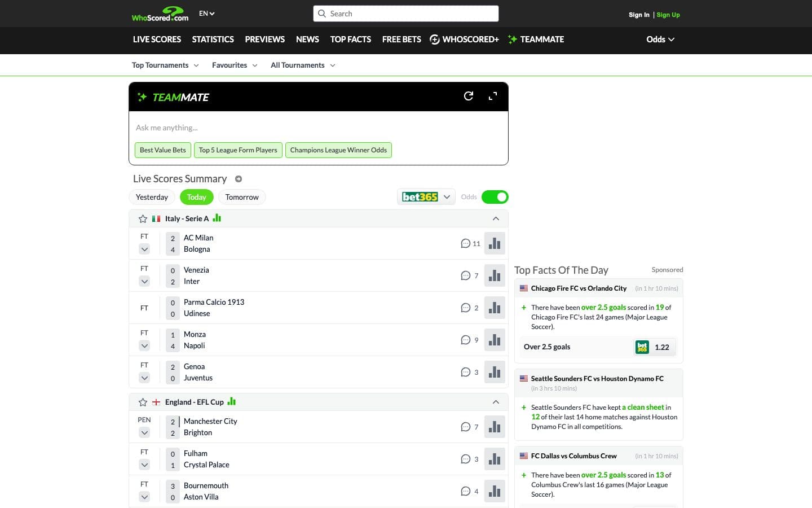Open EFL Cup green statistics icon

[x=232, y=401]
